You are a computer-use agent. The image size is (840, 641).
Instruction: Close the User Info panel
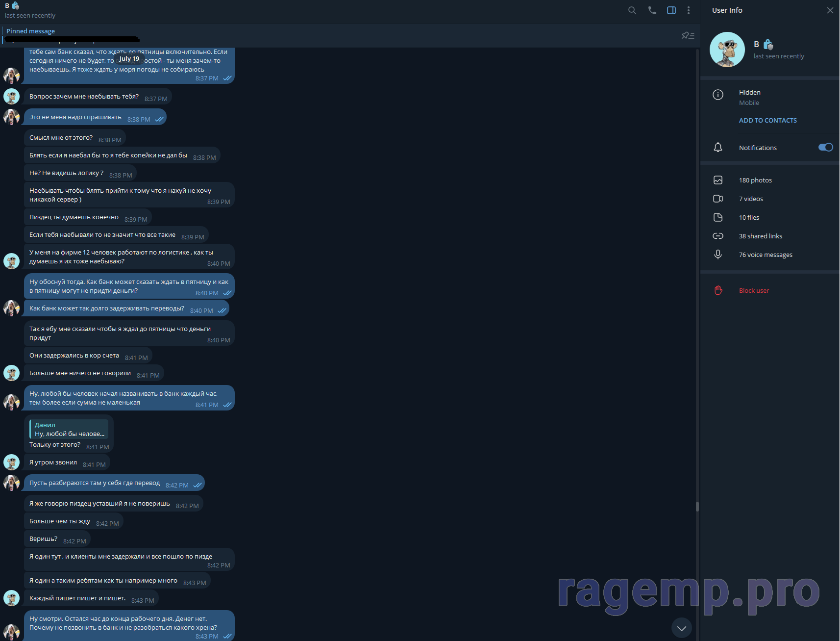(830, 10)
